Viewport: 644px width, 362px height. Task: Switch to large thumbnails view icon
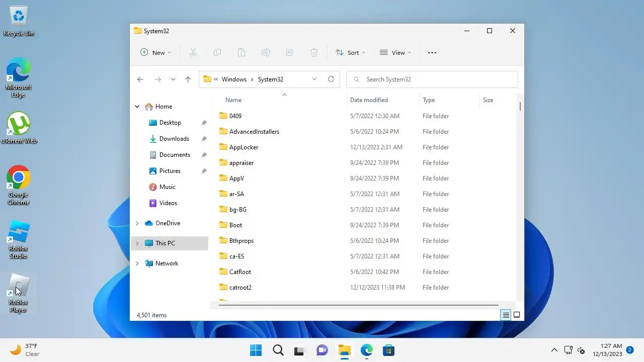(x=517, y=315)
